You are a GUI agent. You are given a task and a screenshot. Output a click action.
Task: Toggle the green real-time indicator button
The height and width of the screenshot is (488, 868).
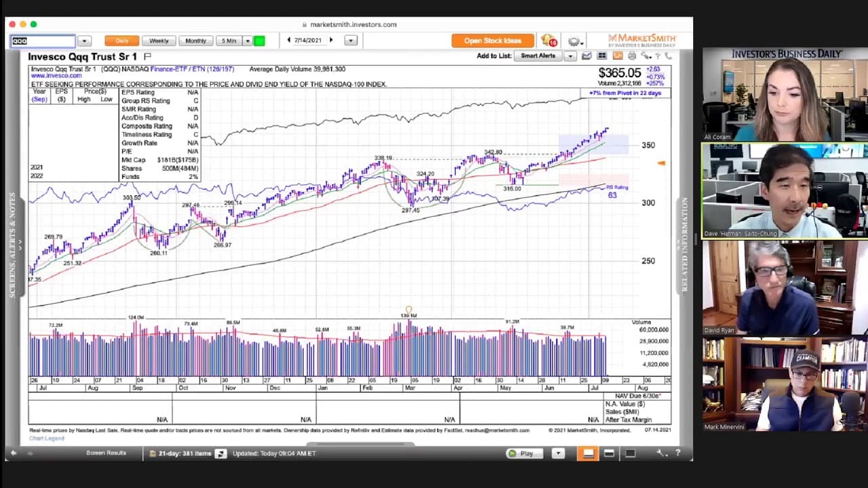click(259, 41)
